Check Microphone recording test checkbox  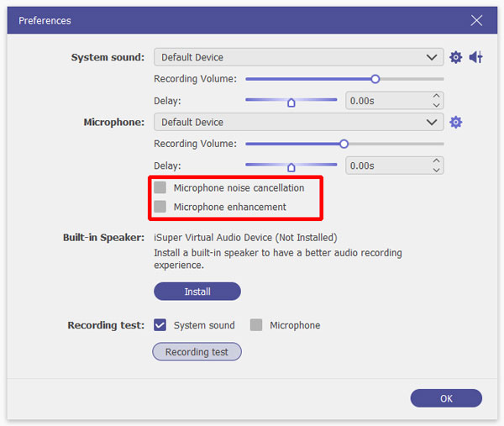(256, 325)
